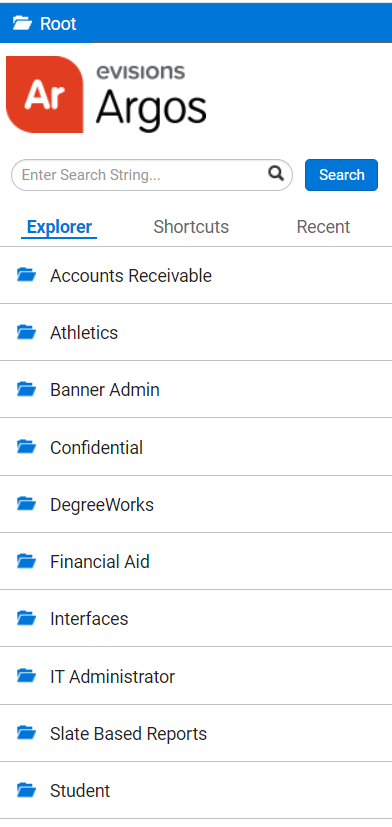Click the Root folder icon in header
This screenshot has width=392, height=827.
tap(23, 23)
